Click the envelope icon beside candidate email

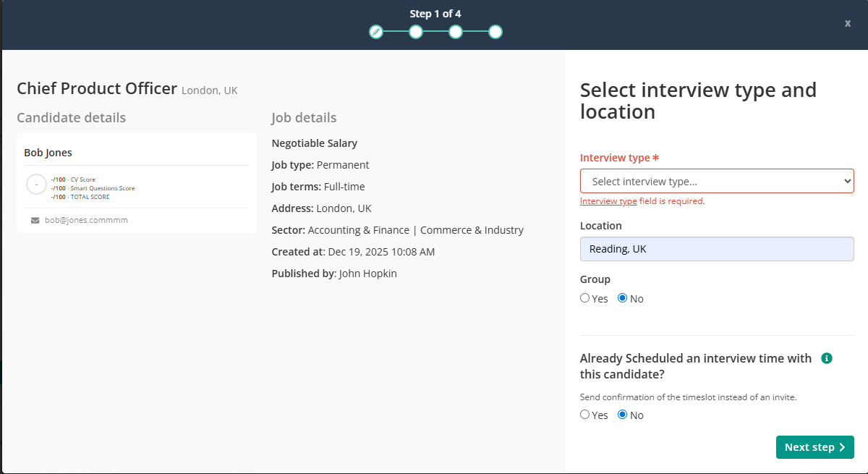click(35, 220)
